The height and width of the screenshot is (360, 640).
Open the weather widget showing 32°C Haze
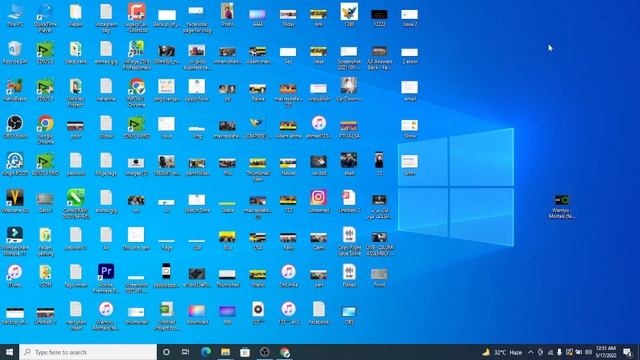tap(502, 352)
